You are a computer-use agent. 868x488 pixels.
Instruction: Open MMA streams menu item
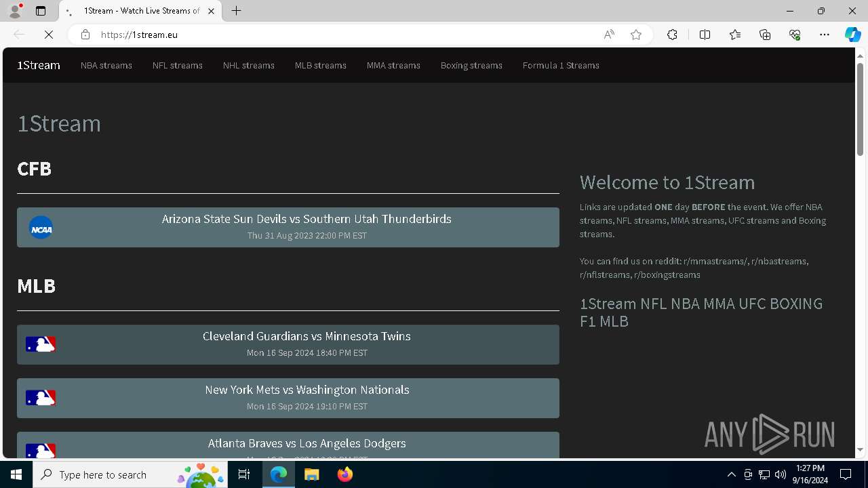tap(393, 65)
